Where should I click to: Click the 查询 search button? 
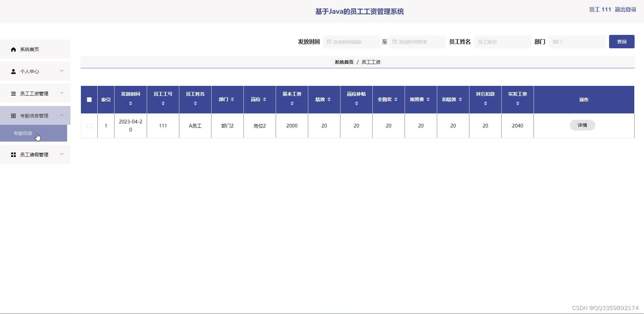point(622,42)
